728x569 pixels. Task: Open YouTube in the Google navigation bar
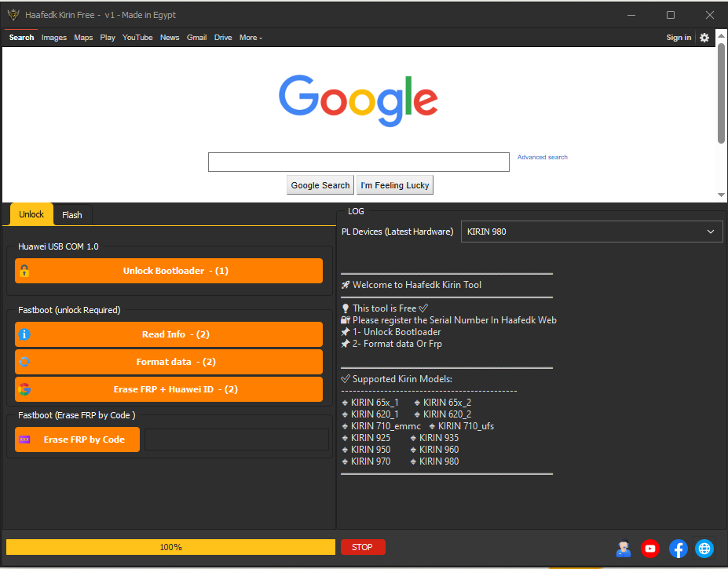(x=137, y=38)
